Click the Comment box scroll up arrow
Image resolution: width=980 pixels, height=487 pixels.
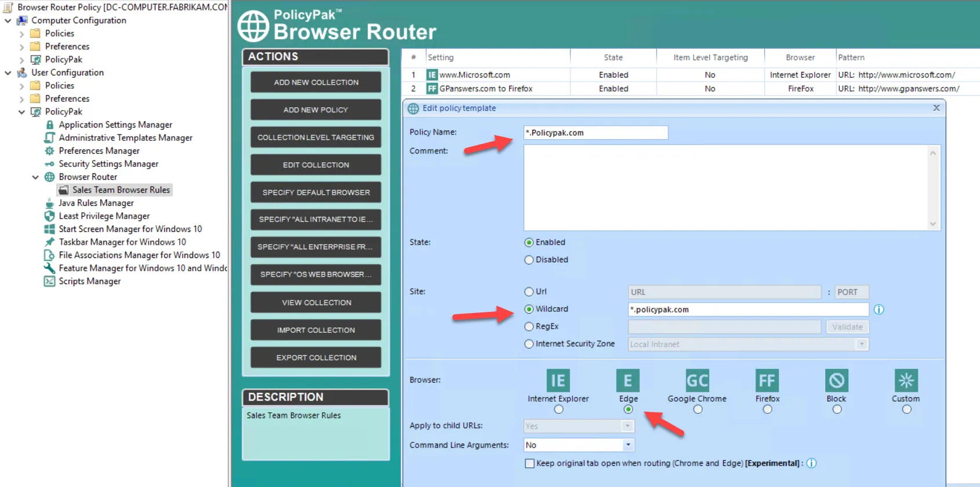[x=933, y=153]
